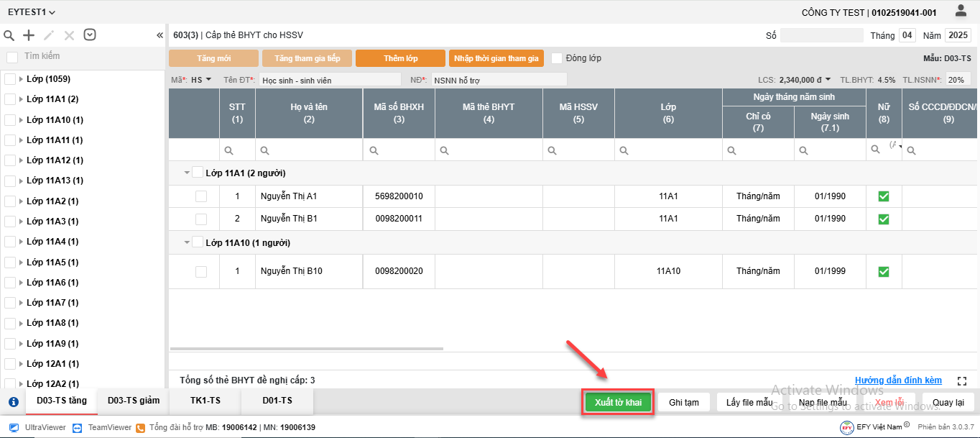980x438 pixels.
Task: Switch to the TK1-TS tab
Action: 205,401
